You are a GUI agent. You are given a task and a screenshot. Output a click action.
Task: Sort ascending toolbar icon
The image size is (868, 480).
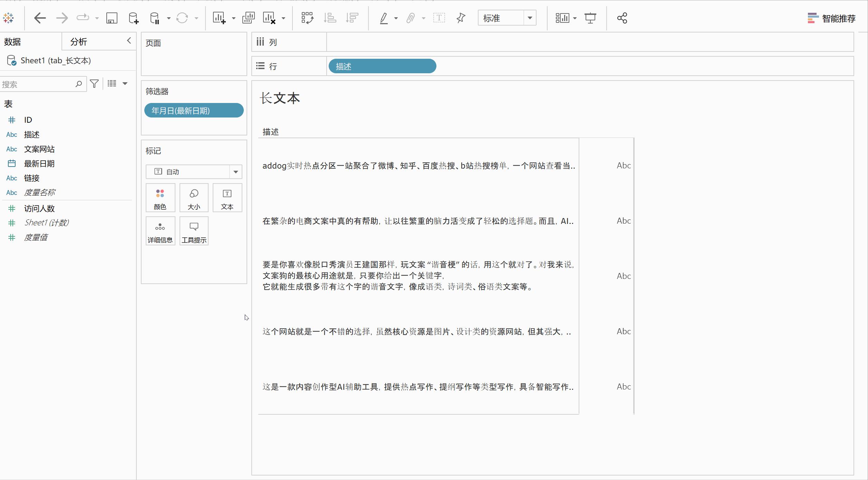pyautogui.click(x=330, y=18)
